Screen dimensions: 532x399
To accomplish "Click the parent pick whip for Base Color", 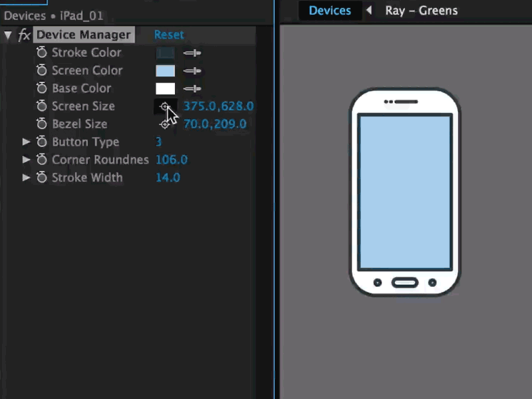I will click(192, 88).
